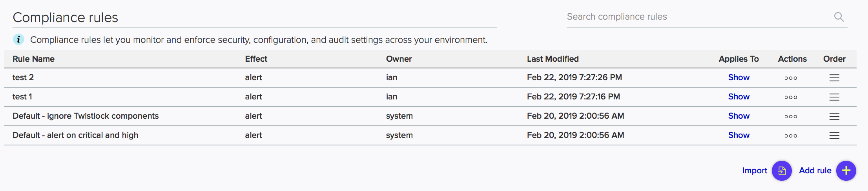Grab the reorder handle for test 1
The image size is (868, 191).
point(834,97)
